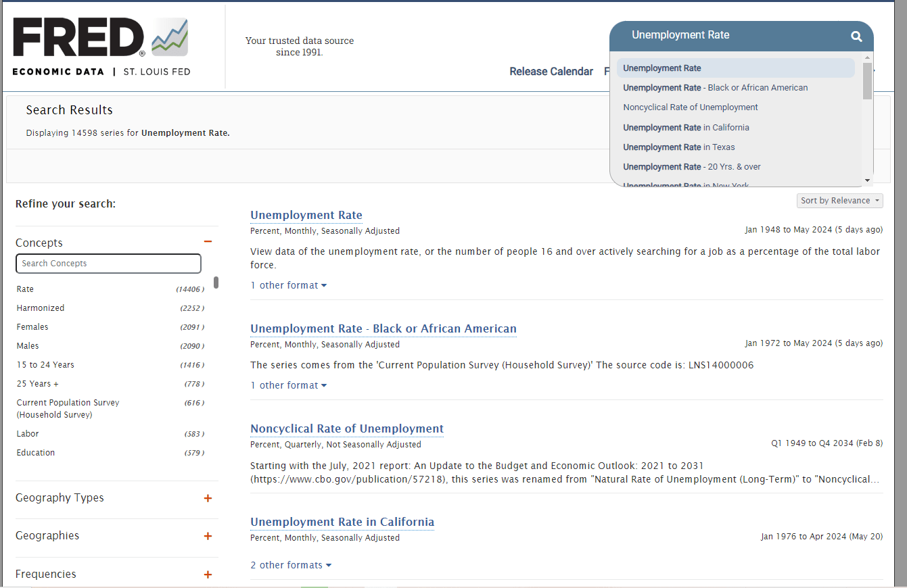Choose 'Noncyclical Rate of Unemployment' suggestion
Image resolution: width=907 pixels, height=588 pixels.
click(x=690, y=107)
